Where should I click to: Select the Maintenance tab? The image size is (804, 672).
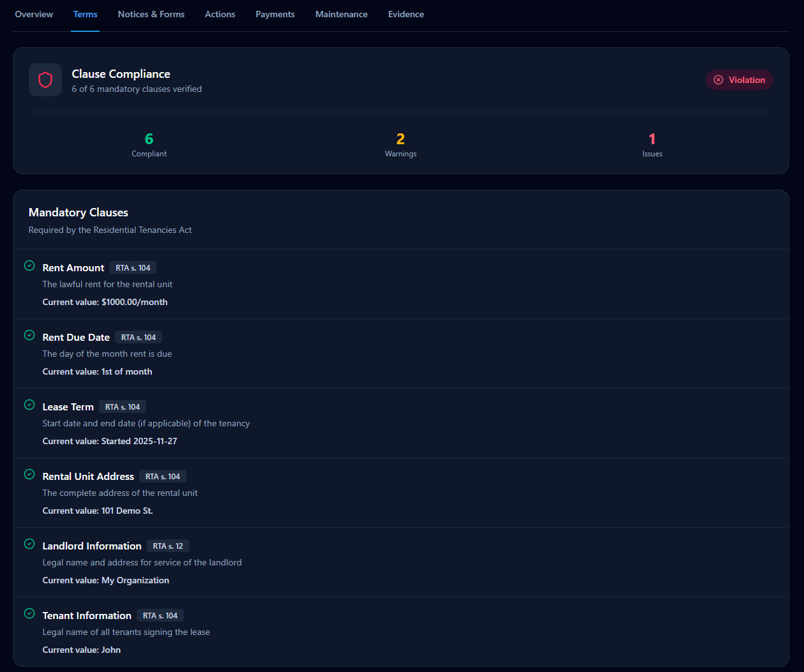[x=342, y=14]
